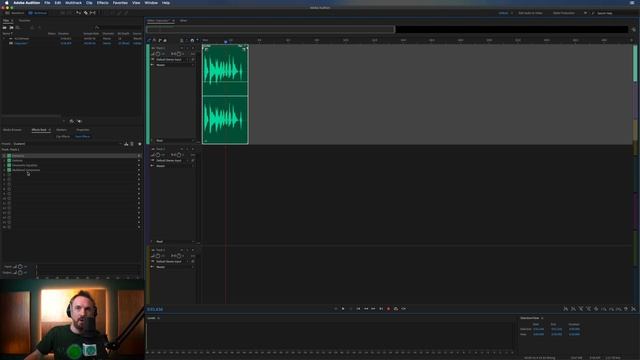This screenshot has width=640, height=360.
Task: Open the Effects menu in menu bar
Action: pyautogui.click(x=102, y=3)
